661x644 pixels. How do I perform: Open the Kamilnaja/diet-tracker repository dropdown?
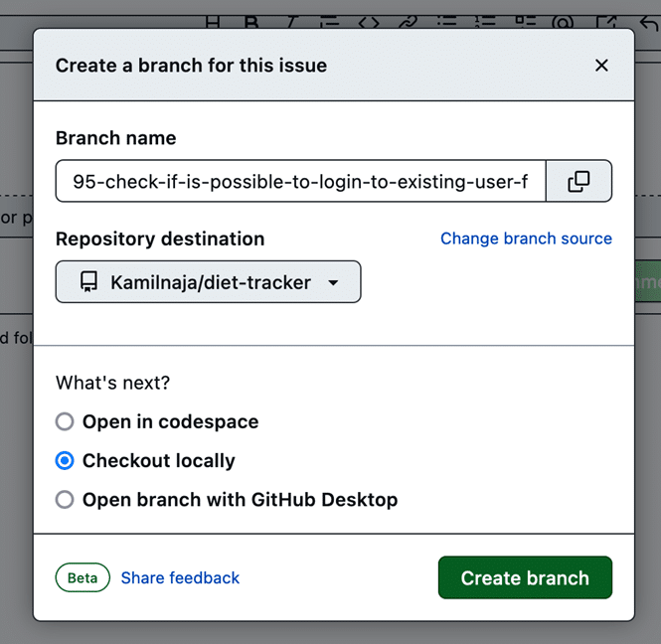[209, 282]
